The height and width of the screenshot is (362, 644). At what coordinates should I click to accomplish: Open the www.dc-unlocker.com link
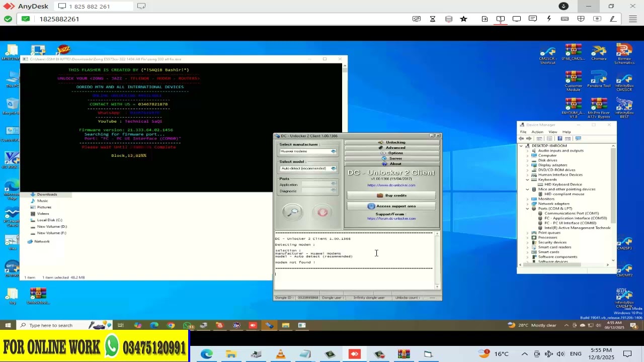[391, 185]
